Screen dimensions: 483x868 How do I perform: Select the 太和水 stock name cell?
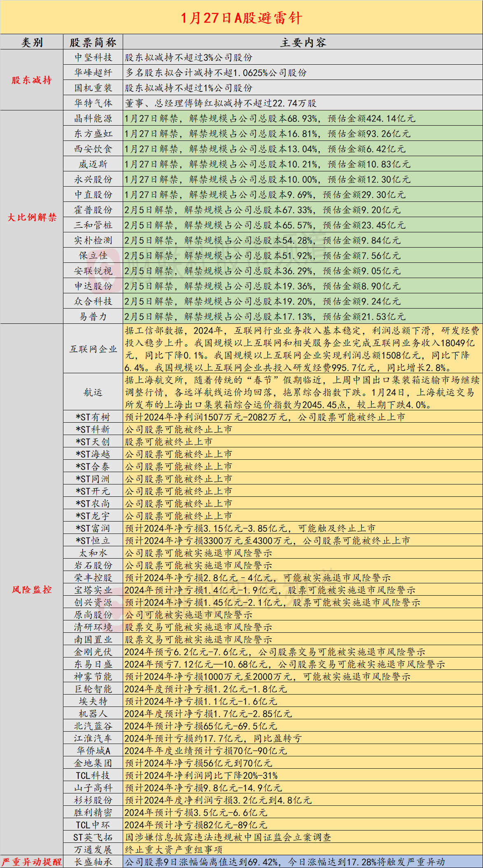coord(93,553)
